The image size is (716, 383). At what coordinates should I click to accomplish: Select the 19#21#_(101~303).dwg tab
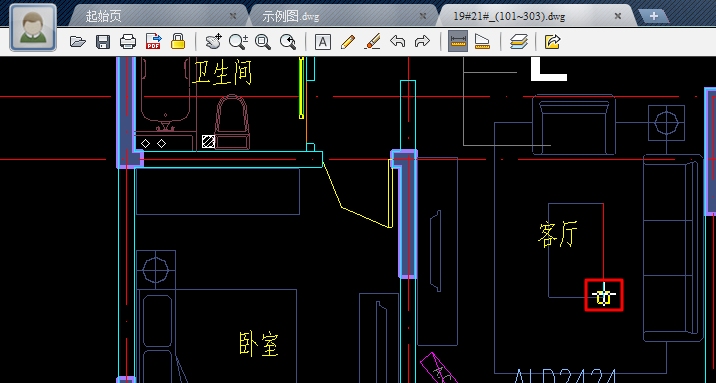(x=509, y=16)
